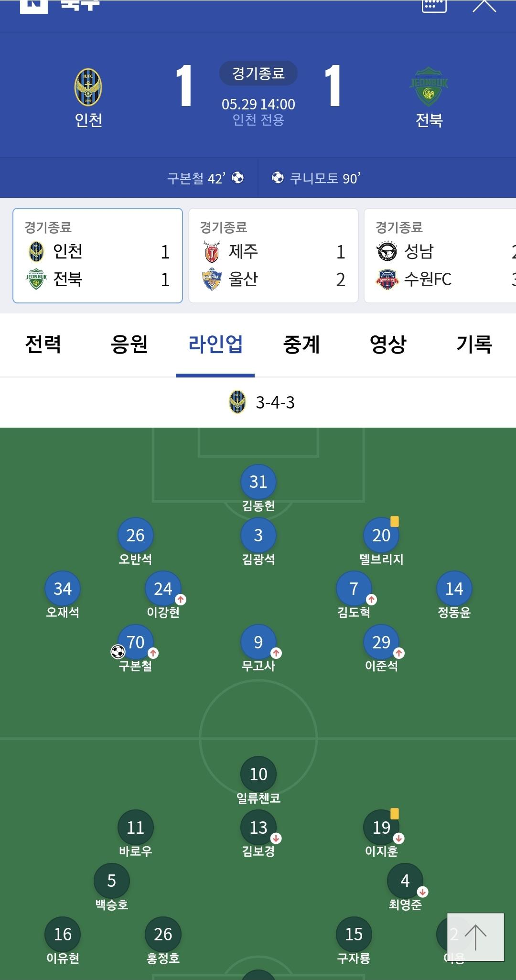This screenshot has width=516, height=980.
Task: Select the 제주 vs 울산 match card
Action: point(273,256)
